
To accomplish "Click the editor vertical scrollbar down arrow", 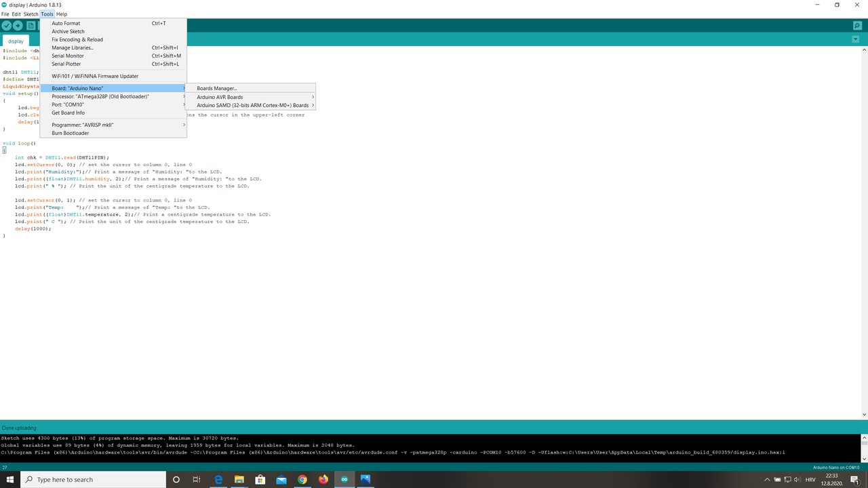I will coord(864,415).
